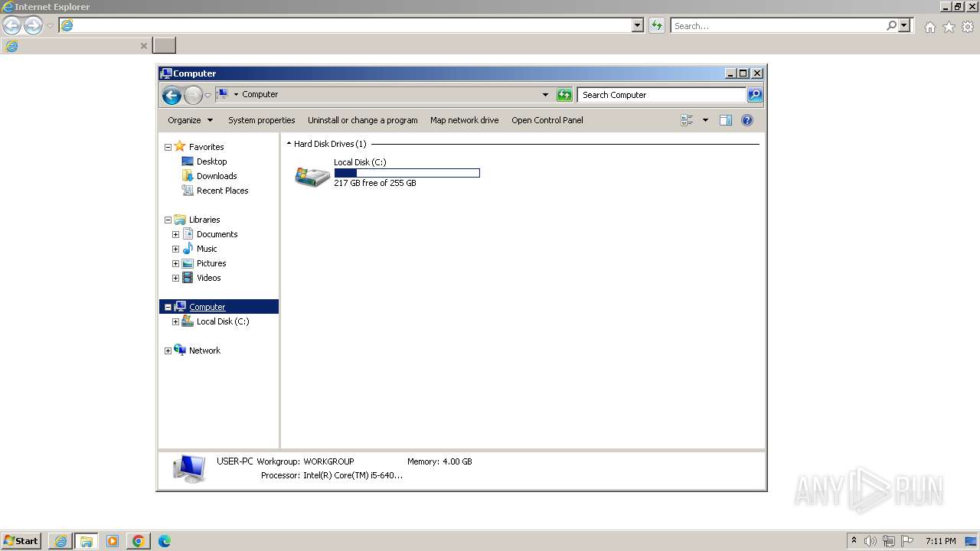Select Recent Places under Favorites
980x551 pixels.
click(x=222, y=191)
